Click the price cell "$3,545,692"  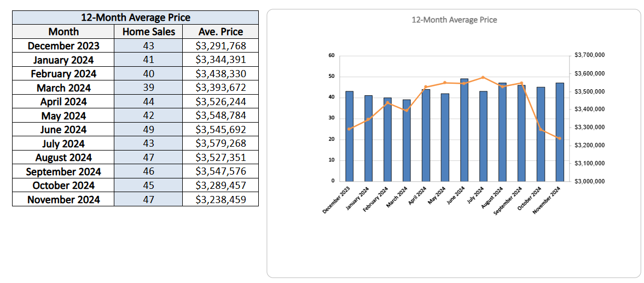(221, 129)
